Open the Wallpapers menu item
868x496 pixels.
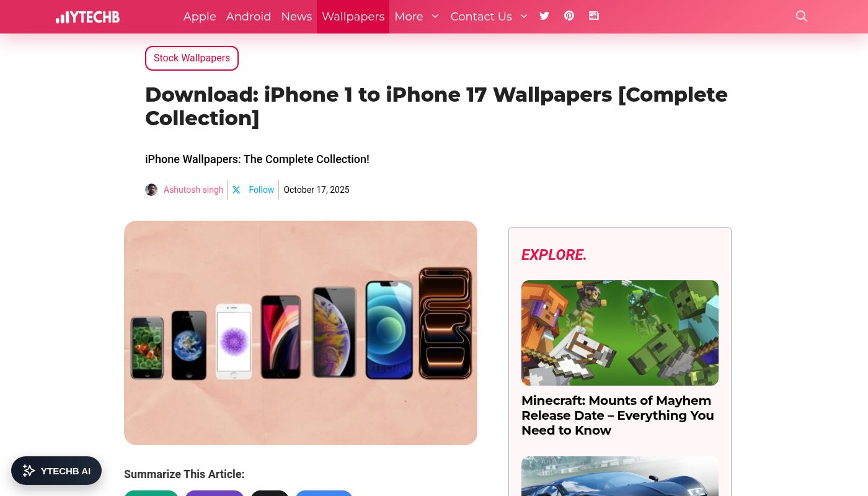353,17
